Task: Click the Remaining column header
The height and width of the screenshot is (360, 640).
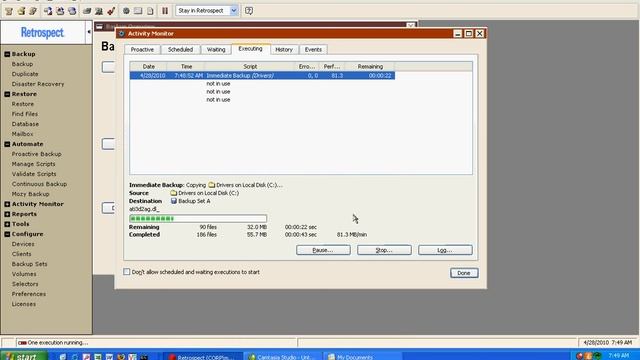Action: [370, 66]
